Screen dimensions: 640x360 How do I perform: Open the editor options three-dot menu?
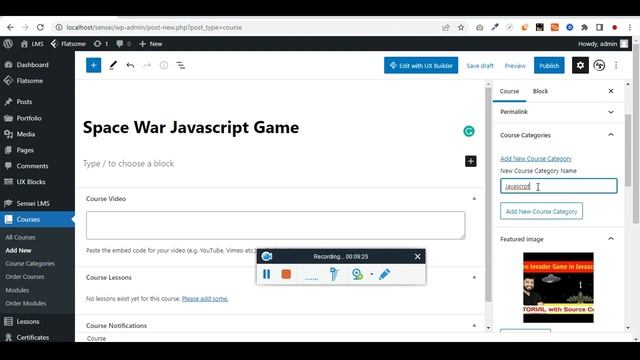(x=616, y=65)
